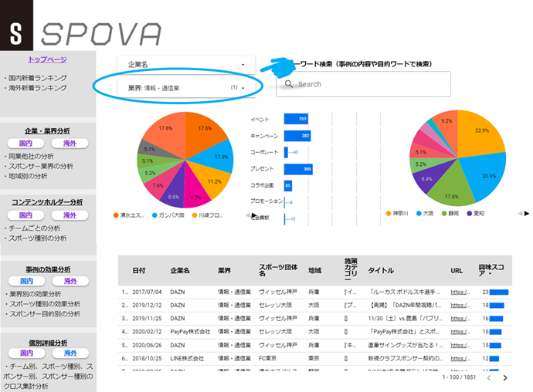This screenshot has width=533, height=392.
Task: Open URL link in row 6 LINE株式会社
Action: tap(460, 358)
